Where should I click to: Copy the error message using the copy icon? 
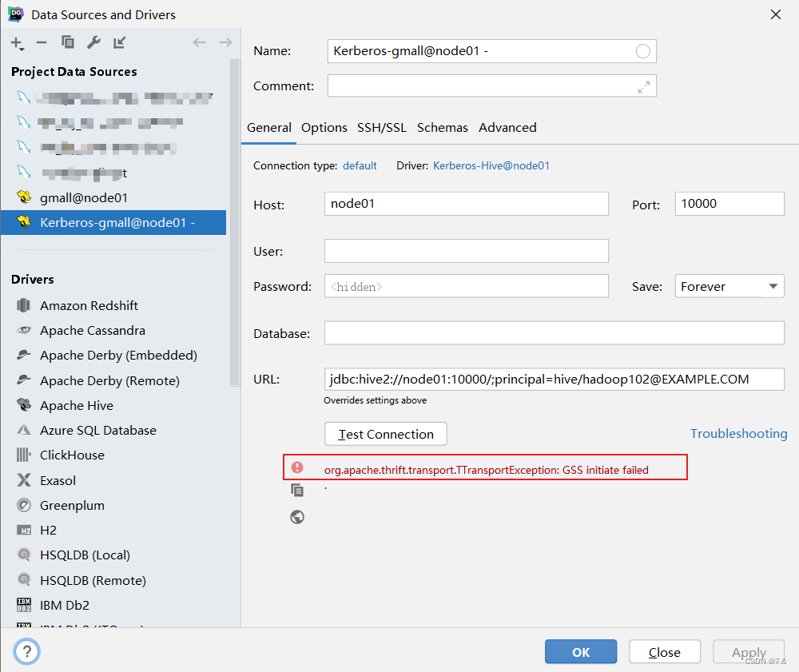tap(297, 491)
